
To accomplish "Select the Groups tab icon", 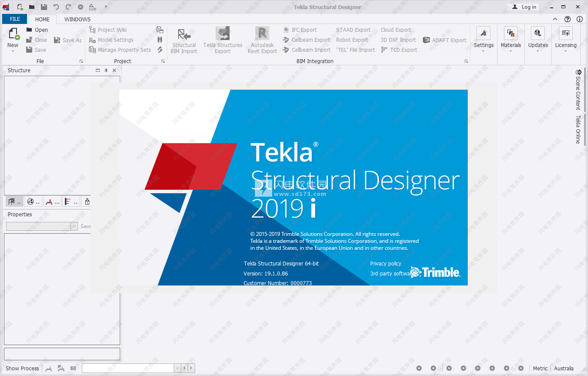I will [x=34, y=201].
